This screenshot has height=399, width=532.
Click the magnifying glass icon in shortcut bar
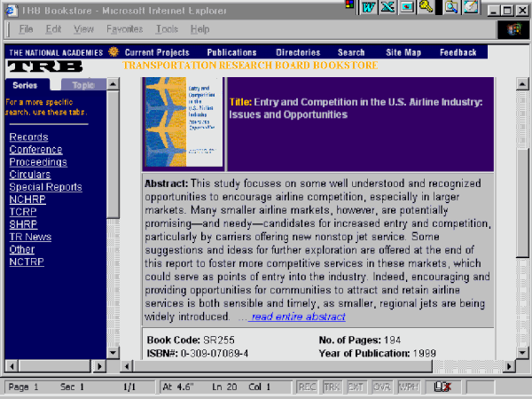(451, 7)
